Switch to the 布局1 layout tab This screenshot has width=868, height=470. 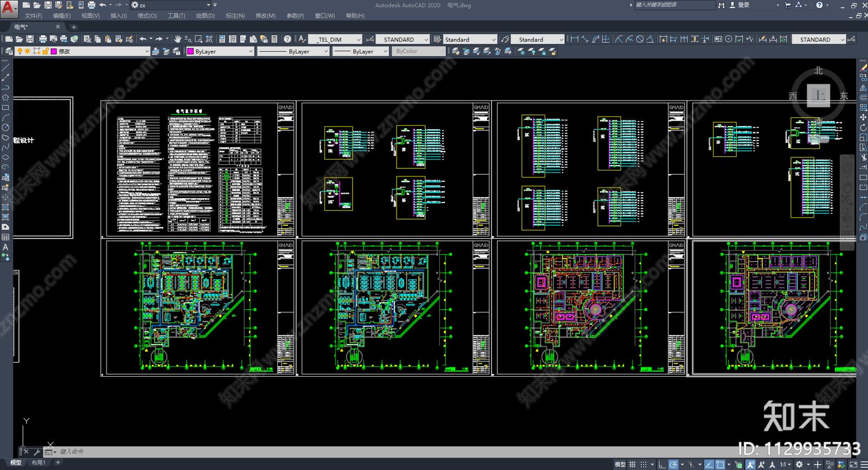(x=38, y=462)
